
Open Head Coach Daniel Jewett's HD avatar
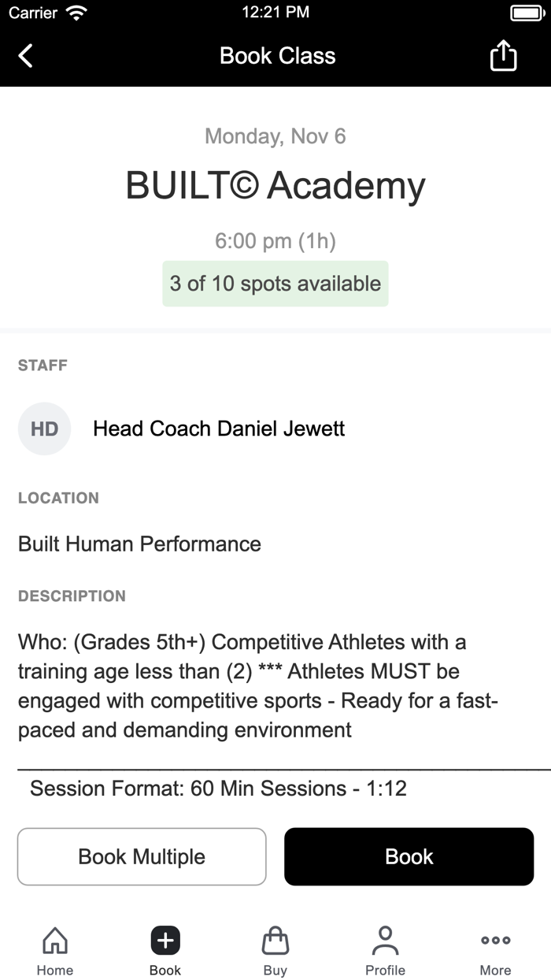pyautogui.click(x=44, y=429)
